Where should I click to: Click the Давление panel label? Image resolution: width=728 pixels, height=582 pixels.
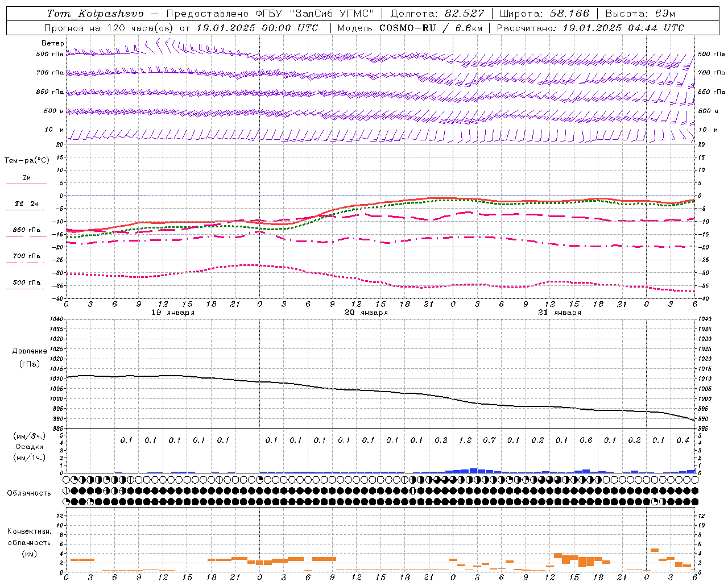coord(30,351)
